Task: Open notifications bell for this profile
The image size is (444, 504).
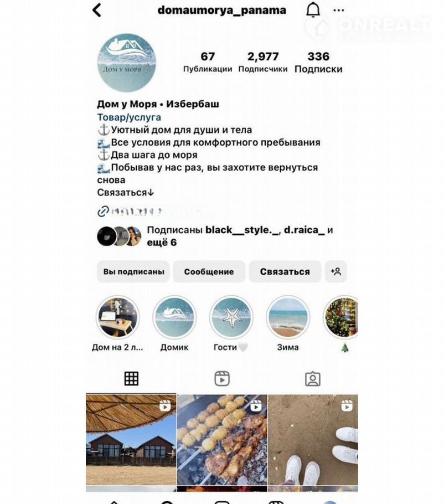Action: [313, 10]
